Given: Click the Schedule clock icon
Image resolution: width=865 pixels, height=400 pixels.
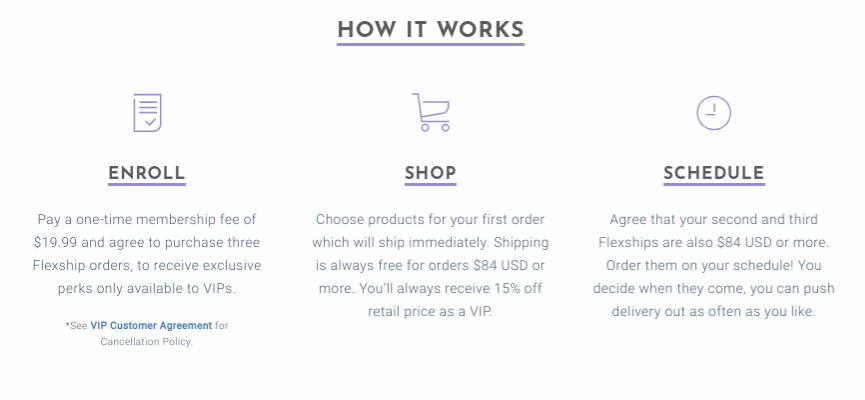Looking at the screenshot, I should pyautogui.click(x=713, y=113).
